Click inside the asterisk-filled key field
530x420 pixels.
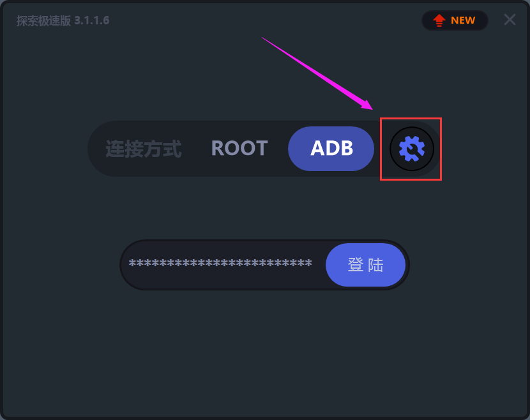point(220,264)
